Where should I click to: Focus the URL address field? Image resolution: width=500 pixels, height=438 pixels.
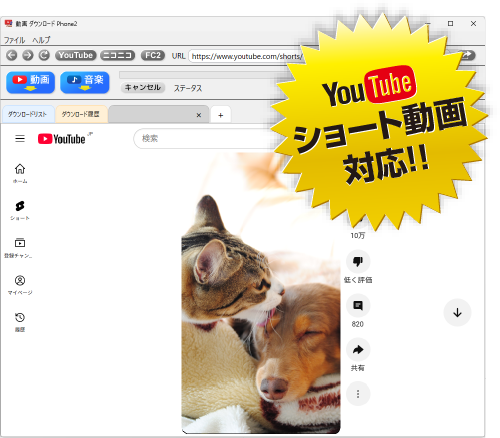[x=247, y=56]
